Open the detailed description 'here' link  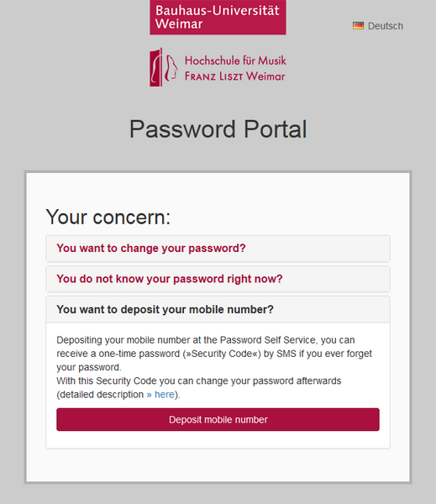165,395
